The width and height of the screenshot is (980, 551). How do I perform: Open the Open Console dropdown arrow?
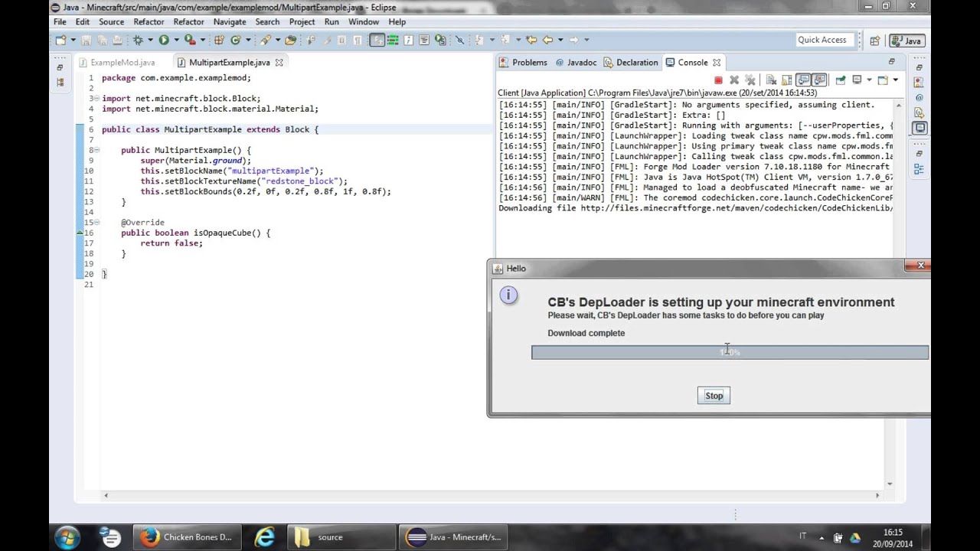click(x=895, y=80)
